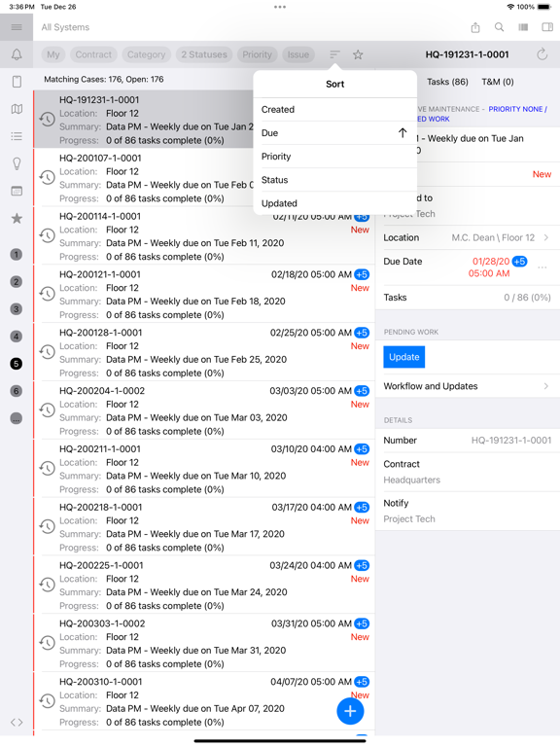Open case HQ-200218-1-0001

[x=204, y=526]
